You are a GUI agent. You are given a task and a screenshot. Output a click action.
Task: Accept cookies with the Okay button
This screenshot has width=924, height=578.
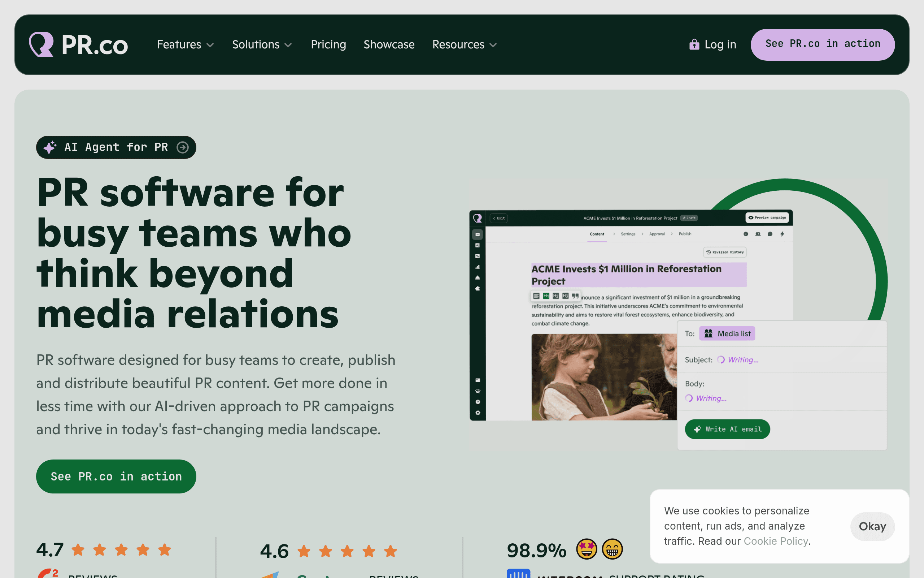872,526
